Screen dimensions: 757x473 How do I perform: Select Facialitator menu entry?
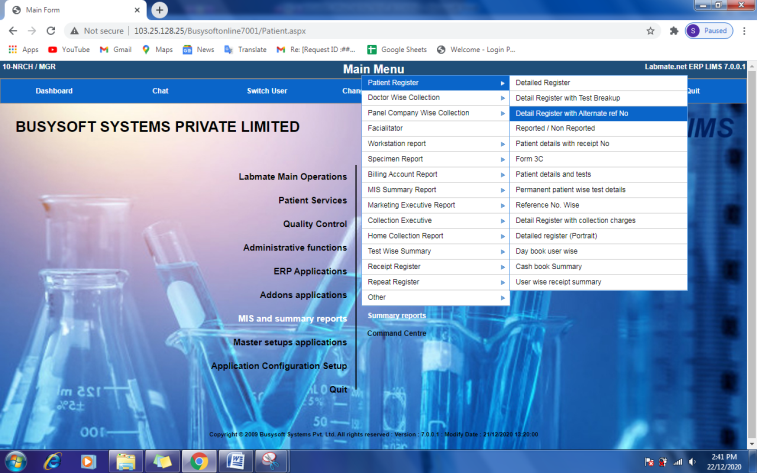435,128
